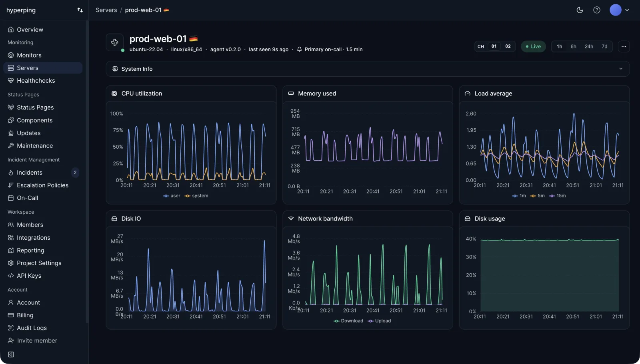Image resolution: width=640 pixels, height=364 pixels.
Task: Click the Components puzzle icon
Action: 11,120
